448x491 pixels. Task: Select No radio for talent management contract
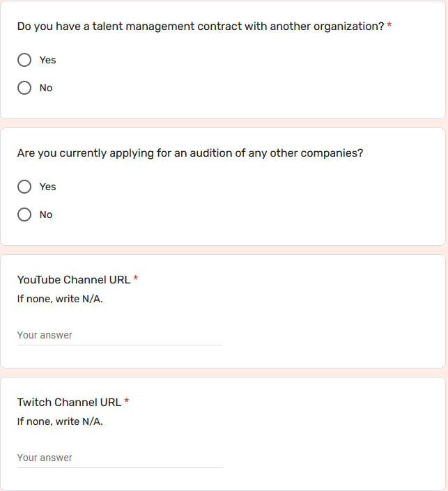24,88
